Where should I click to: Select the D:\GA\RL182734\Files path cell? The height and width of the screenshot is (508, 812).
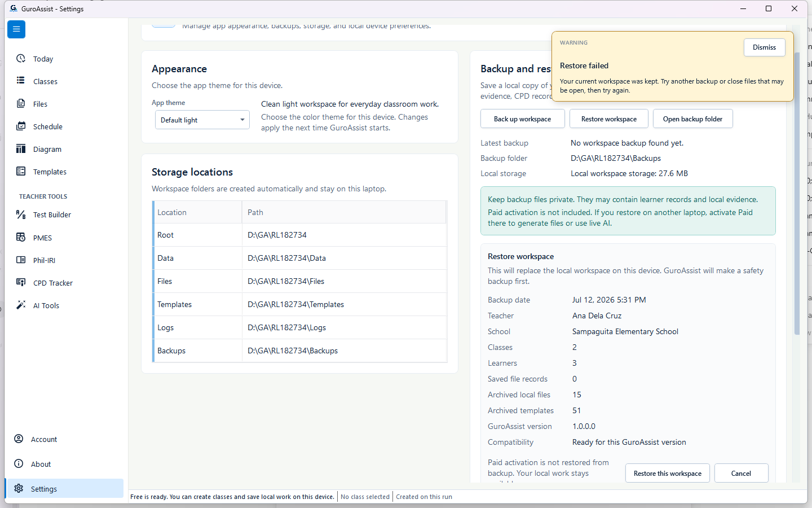[x=344, y=281]
